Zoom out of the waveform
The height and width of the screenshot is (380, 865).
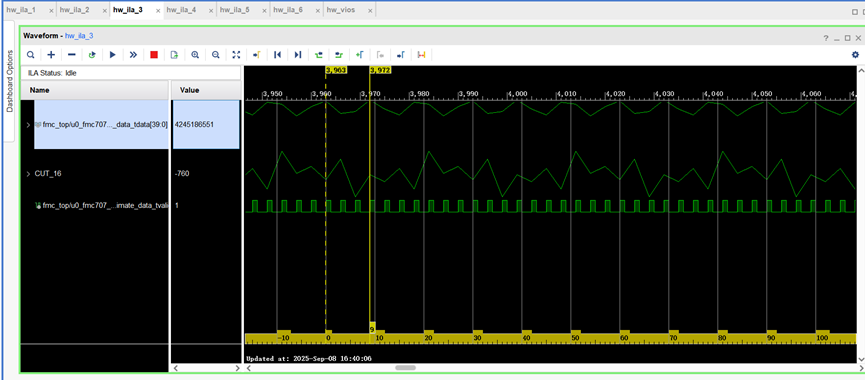[216, 55]
